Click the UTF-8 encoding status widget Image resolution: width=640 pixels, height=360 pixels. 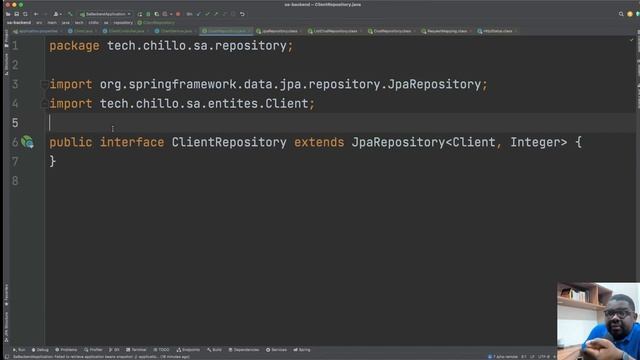pos(544,357)
